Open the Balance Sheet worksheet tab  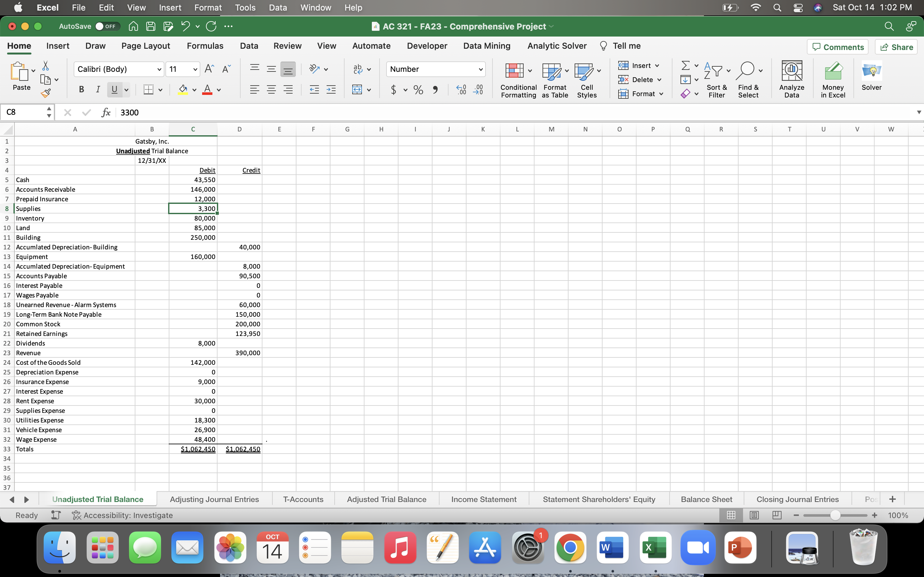point(706,499)
